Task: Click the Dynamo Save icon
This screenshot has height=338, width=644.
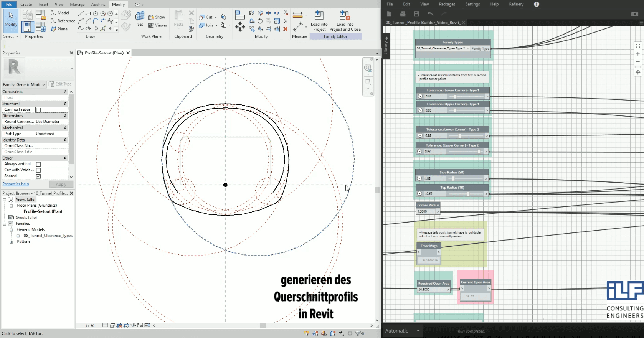Action: (x=416, y=14)
